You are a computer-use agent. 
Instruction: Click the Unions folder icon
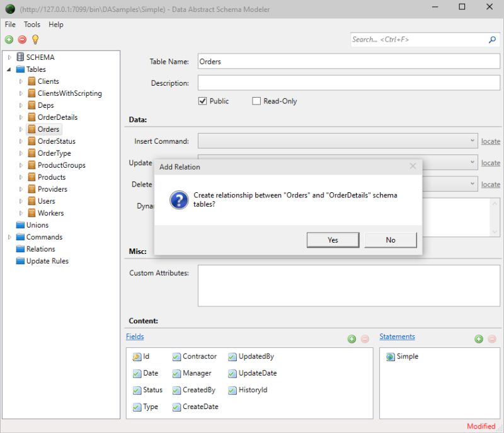pos(20,225)
